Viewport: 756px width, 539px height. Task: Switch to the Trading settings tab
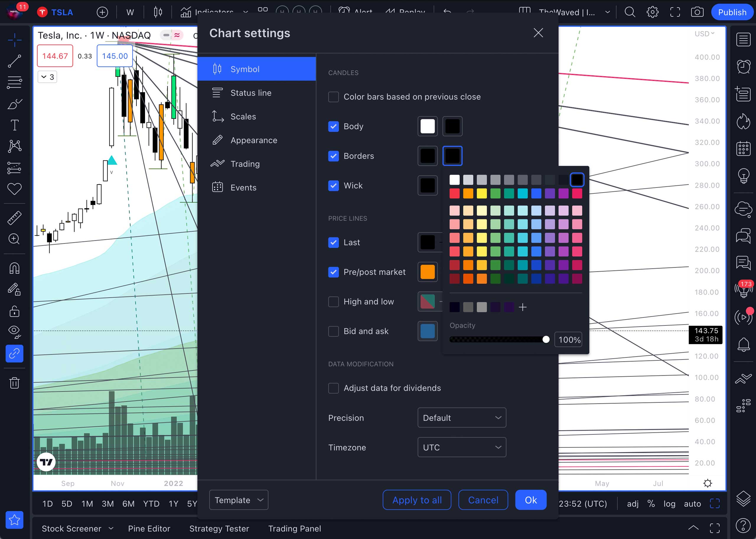pyautogui.click(x=257, y=164)
